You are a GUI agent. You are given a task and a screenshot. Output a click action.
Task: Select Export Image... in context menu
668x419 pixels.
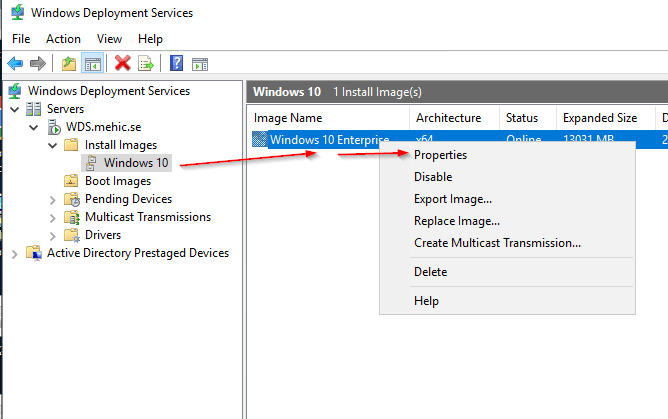(452, 199)
